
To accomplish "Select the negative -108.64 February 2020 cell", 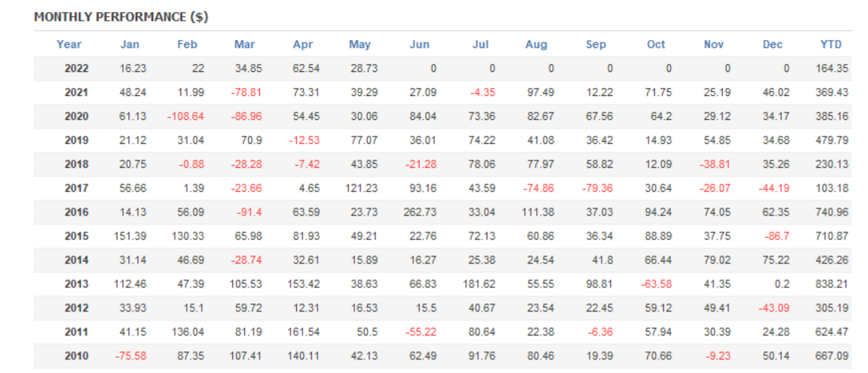I will pyautogui.click(x=185, y=117).
